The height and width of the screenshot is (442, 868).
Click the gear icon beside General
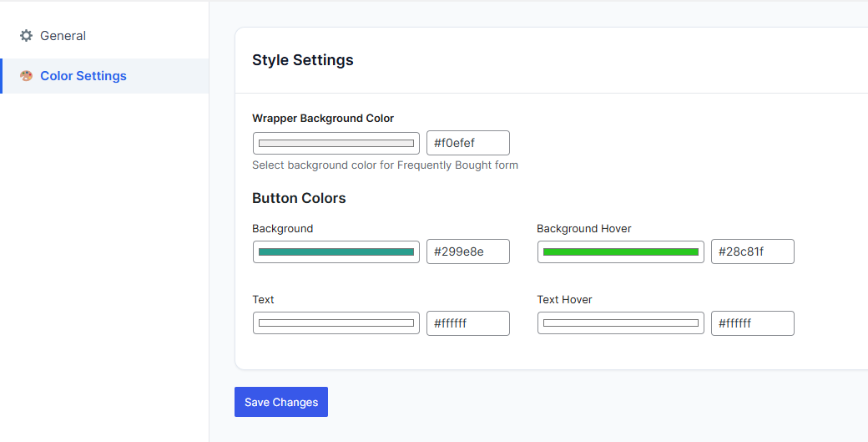click(26, 36)
